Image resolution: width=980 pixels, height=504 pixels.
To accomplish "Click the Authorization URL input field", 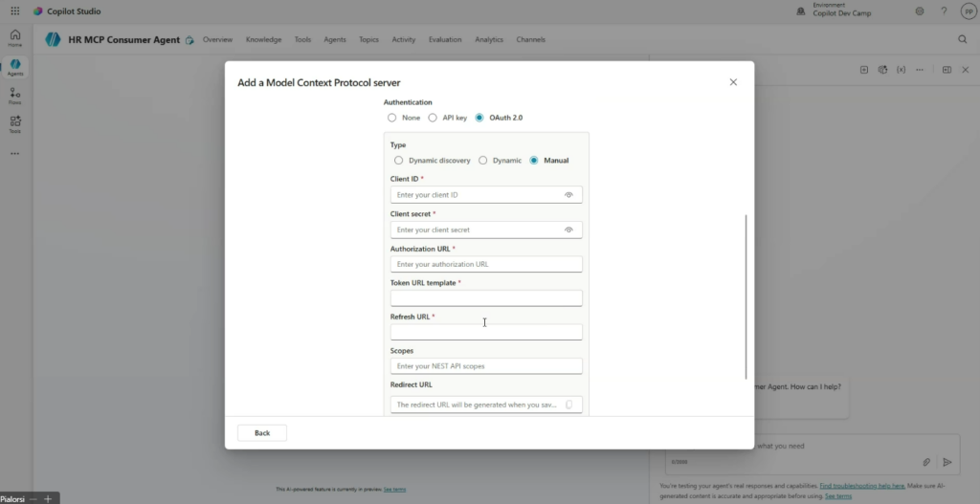I will [x=486, y=264].
